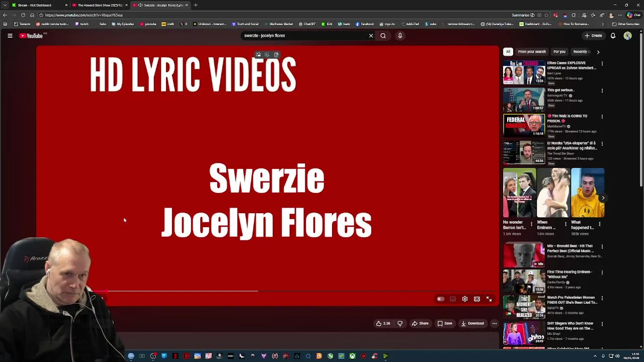This screenshot has height=362, width=644.
Task: Select the All filter chip
Action: [508, 52]
